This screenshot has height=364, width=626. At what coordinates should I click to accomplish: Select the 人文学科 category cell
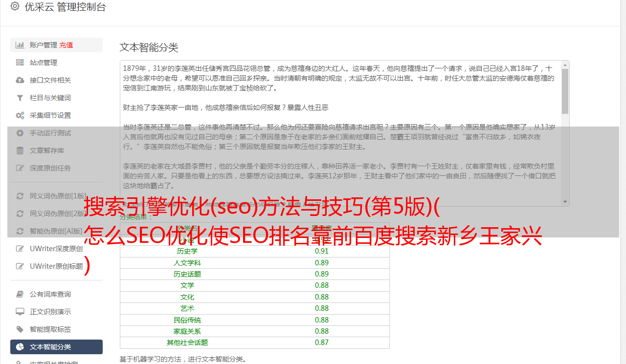187,263
